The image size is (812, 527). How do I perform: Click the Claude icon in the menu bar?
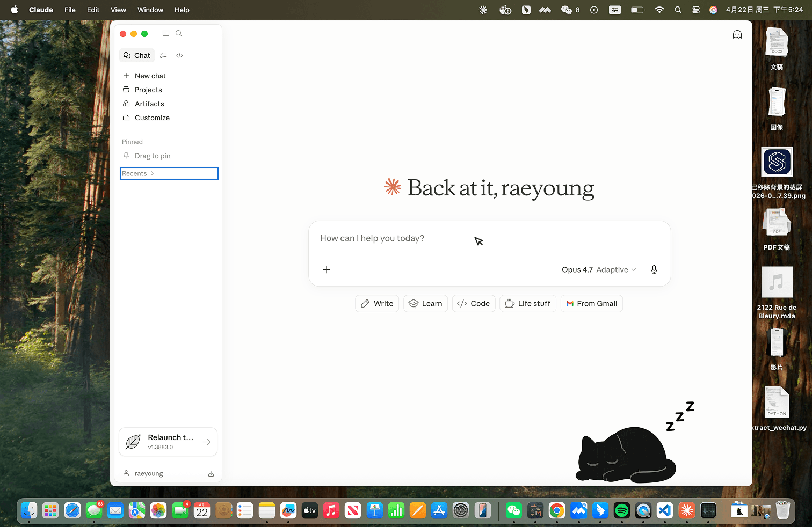(483, 10)
